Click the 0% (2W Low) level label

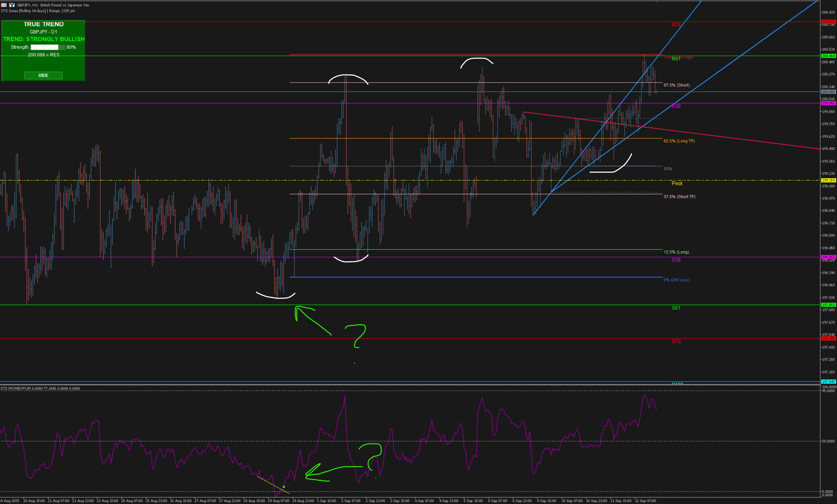click(676, 280)
